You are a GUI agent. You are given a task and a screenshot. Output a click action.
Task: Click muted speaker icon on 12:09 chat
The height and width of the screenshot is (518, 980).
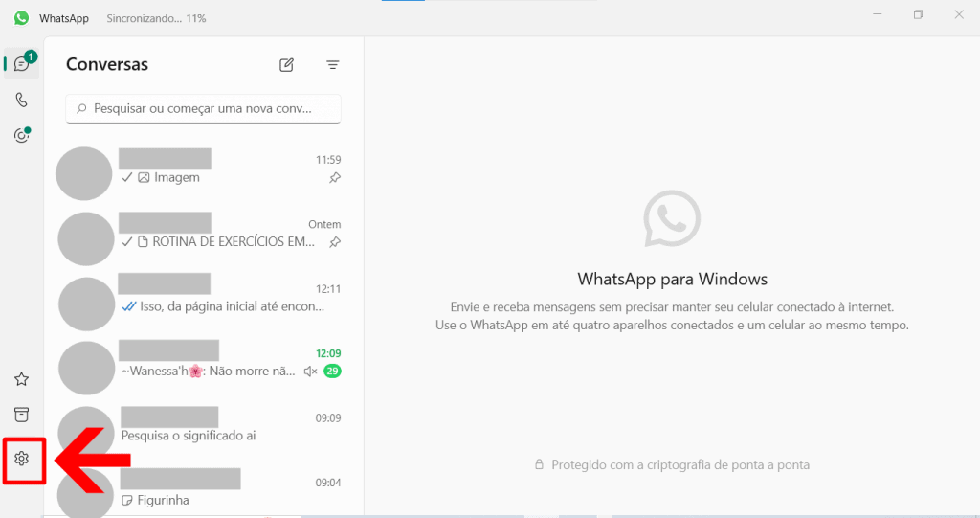(311, 371)
